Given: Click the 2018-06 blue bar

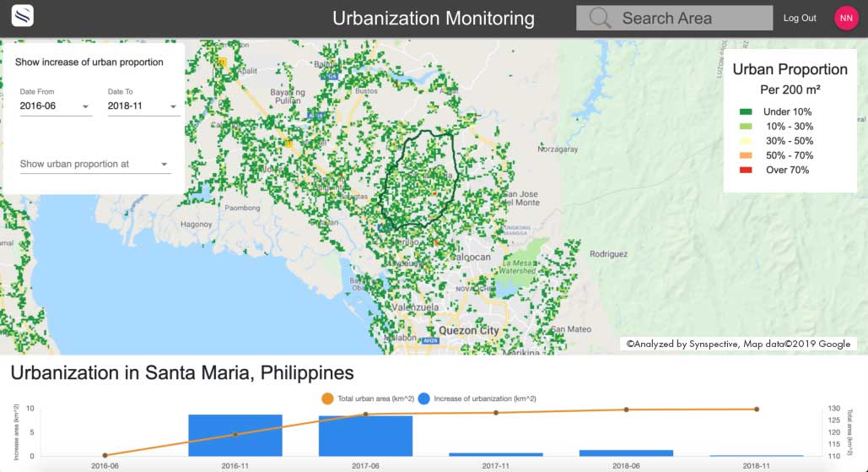Looking at the screenshot, I should pos(626,453).
